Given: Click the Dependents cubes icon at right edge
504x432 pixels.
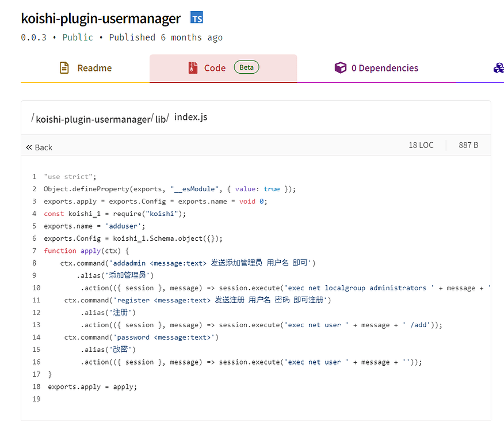Looking at the screenshot, I should pyautogui.click(x=499, y=68).
